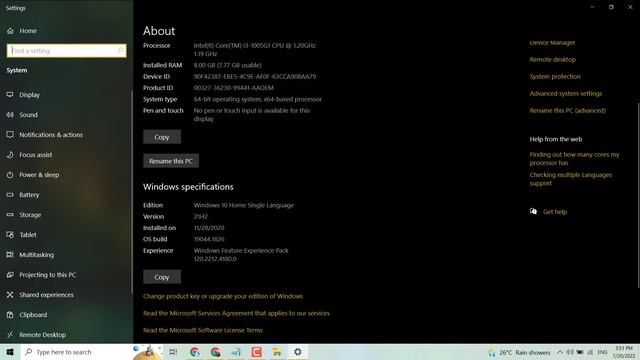Image resolution: width=640 pixels, height=360 pixels.
Task: Open Notifications & actions icon in sidebar
Action: point(10,135)
